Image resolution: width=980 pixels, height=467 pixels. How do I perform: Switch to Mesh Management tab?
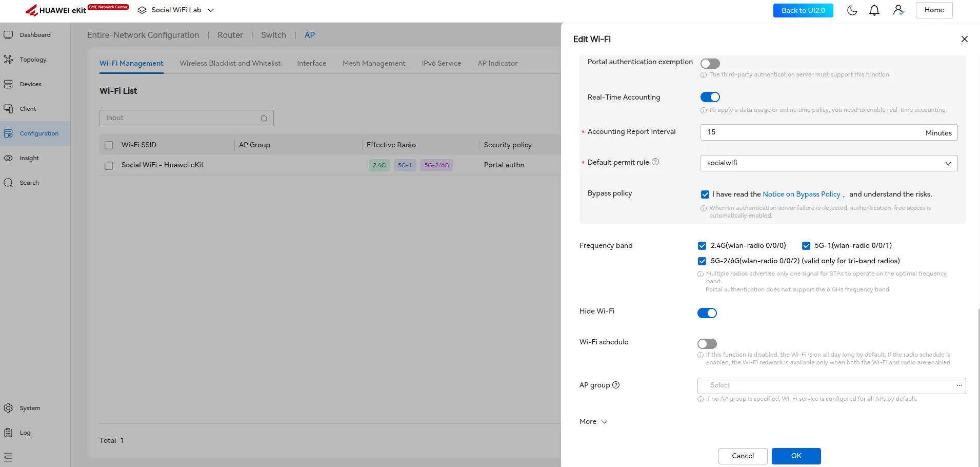pyautogui.click(x=374, y=63)
